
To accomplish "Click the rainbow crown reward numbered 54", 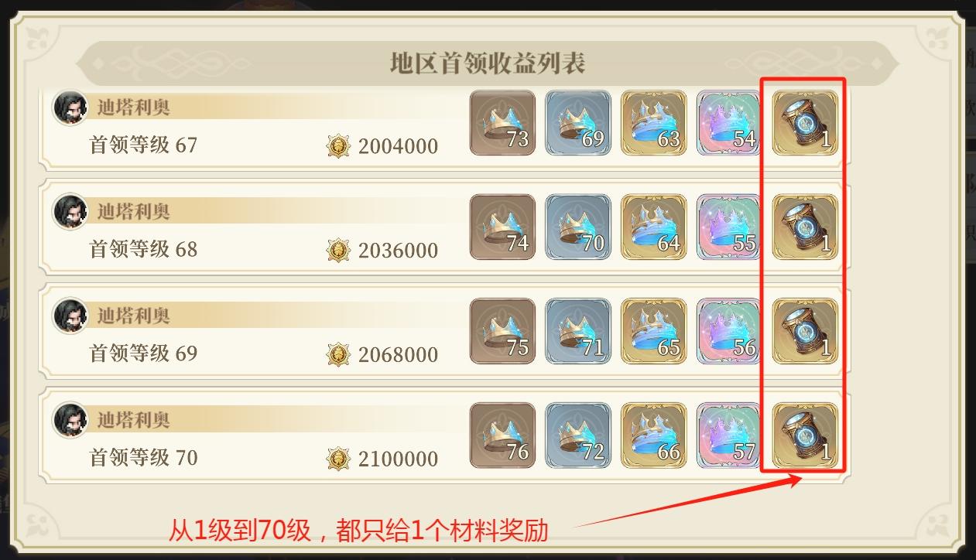I will click(x=729, y=123).
